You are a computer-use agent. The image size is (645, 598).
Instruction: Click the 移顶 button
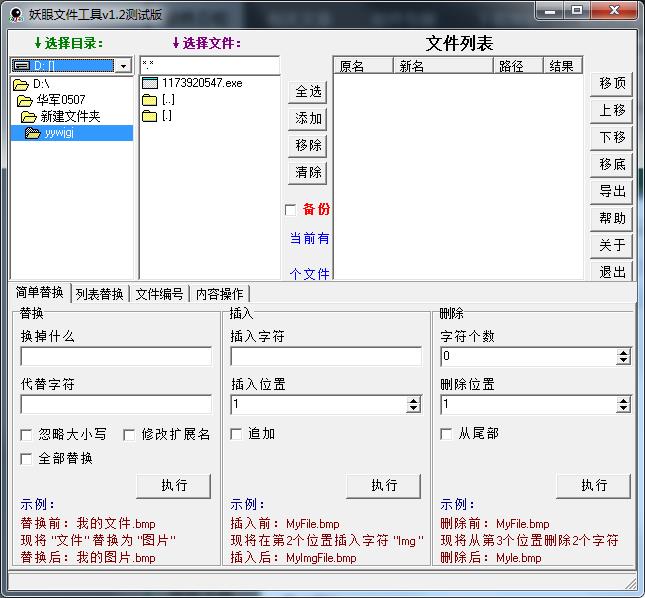611,84
